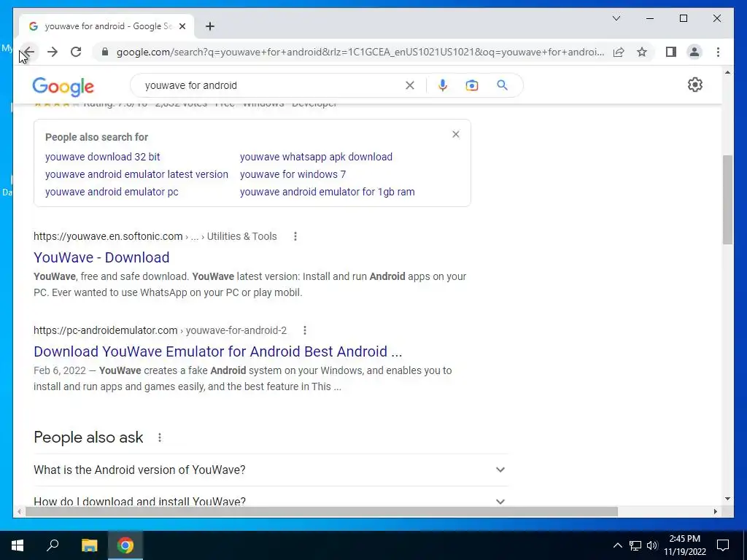
Task: Click the page scroll down arrow
Action: pyautogui.click(x=727, y=499)
